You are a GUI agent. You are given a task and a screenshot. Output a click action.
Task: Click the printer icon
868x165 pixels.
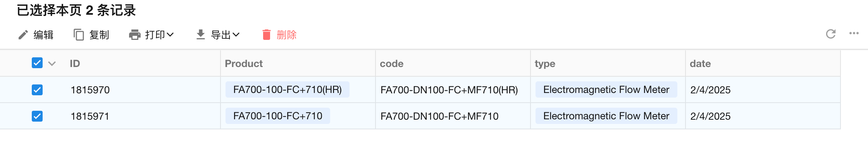[134, 35]
